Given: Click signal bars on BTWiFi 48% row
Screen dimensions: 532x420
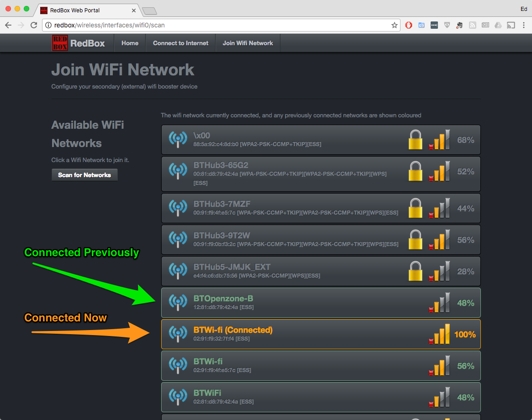Looking at the screenshot, I should coord(439,397).
